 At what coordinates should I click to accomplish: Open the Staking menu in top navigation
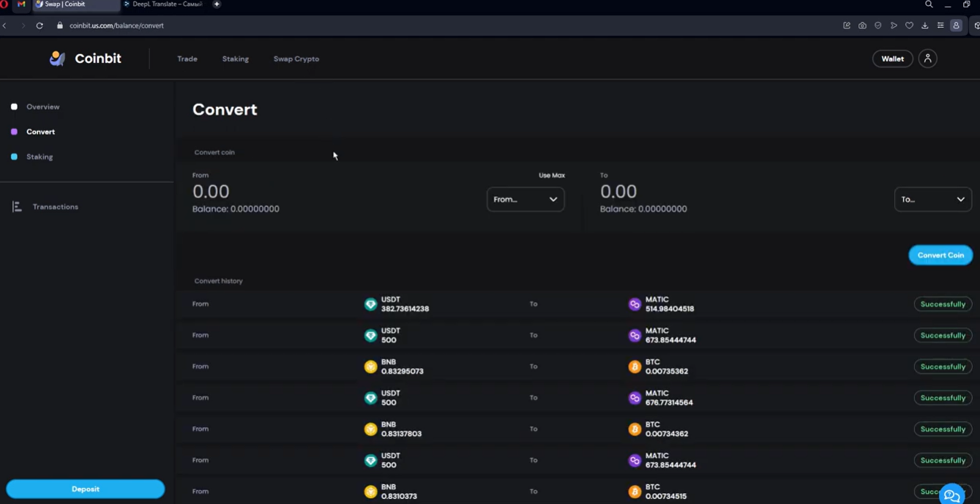click(x=236, y=59)
